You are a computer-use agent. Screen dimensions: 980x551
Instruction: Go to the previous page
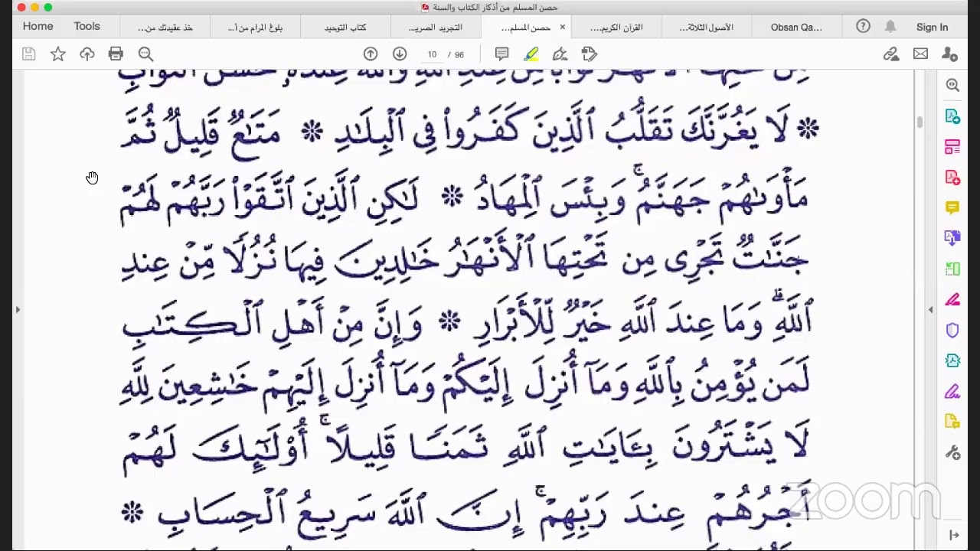tap(371, 54)
